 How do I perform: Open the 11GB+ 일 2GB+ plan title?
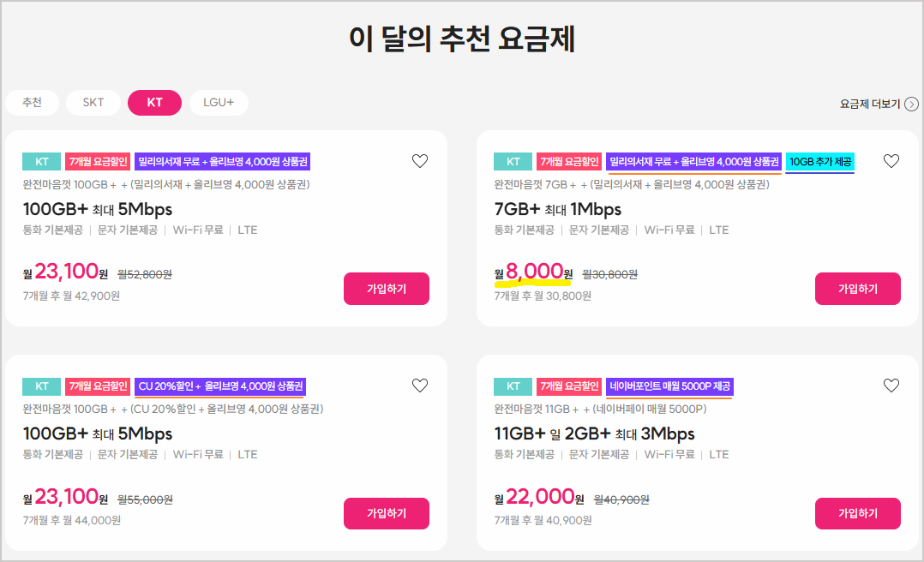click(594, 433)
